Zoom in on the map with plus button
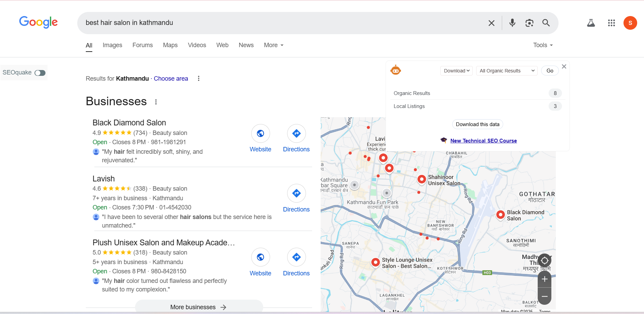This screenshot has width=644, height=314. [544, 279]
